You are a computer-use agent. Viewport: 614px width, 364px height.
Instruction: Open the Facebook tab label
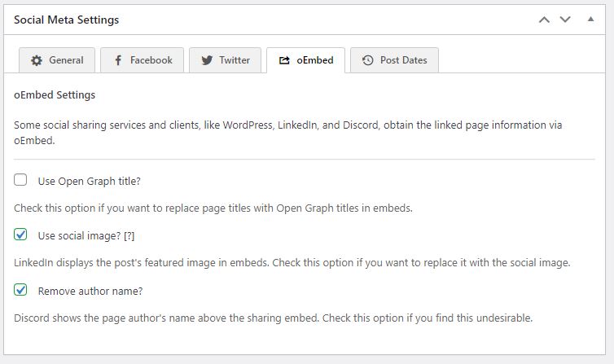(x=151, y=60)
